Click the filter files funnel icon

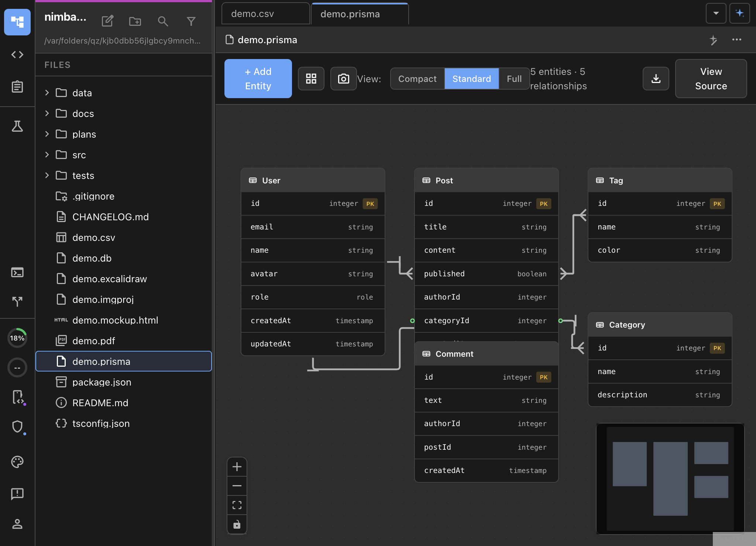191,21
